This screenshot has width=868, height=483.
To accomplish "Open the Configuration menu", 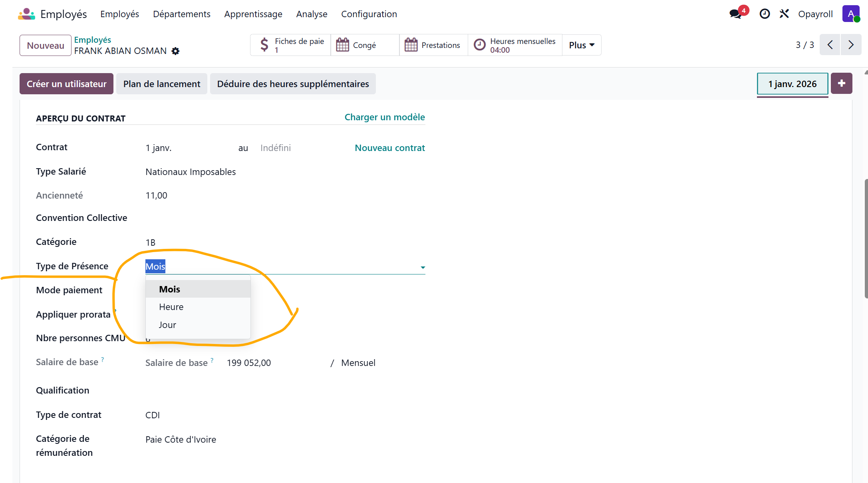I will (369, 14).
